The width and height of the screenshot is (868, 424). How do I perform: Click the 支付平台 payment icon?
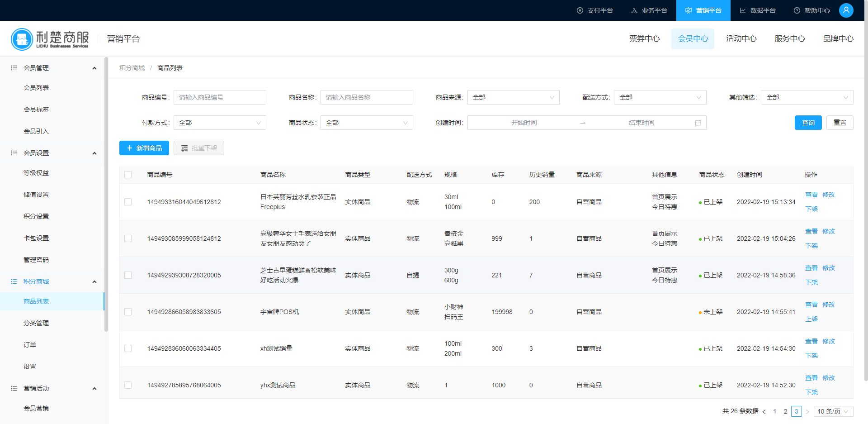[x=580, y=10]
